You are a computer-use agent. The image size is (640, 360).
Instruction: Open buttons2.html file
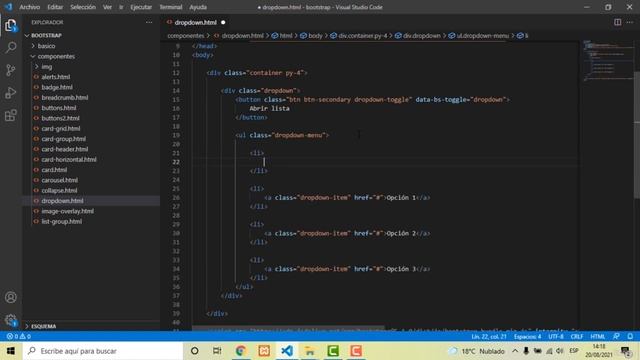(60, 118)
